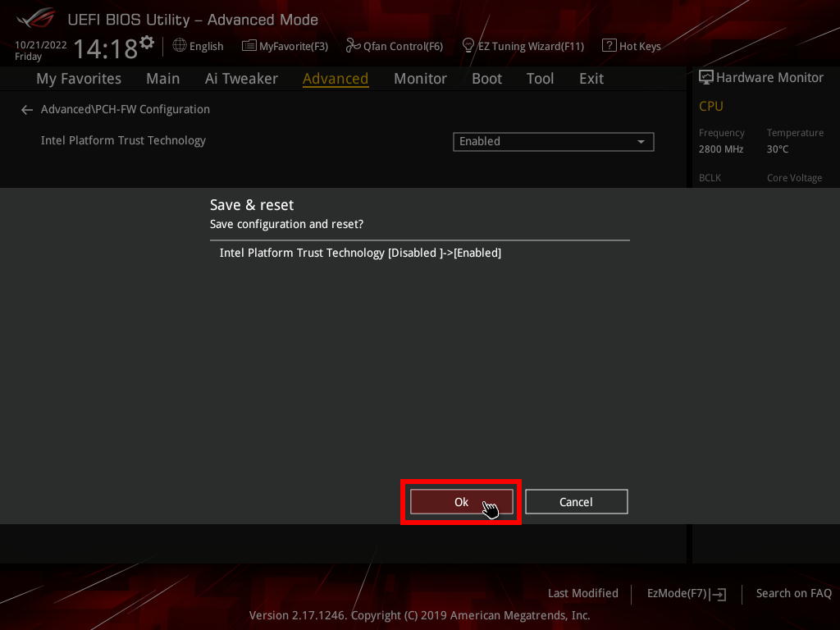Open Hot Keys question mark icon

tap(609, 46)
